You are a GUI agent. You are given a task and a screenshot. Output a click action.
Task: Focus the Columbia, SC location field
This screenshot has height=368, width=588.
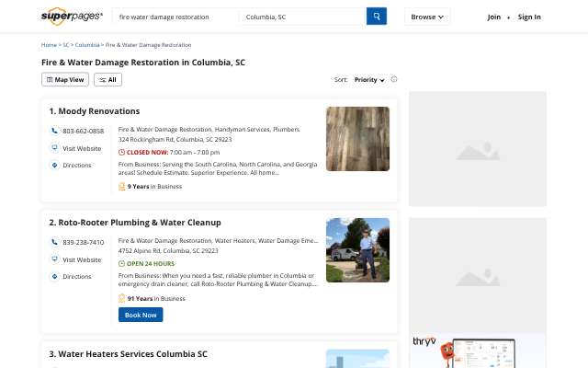click(x=302, y=17)
